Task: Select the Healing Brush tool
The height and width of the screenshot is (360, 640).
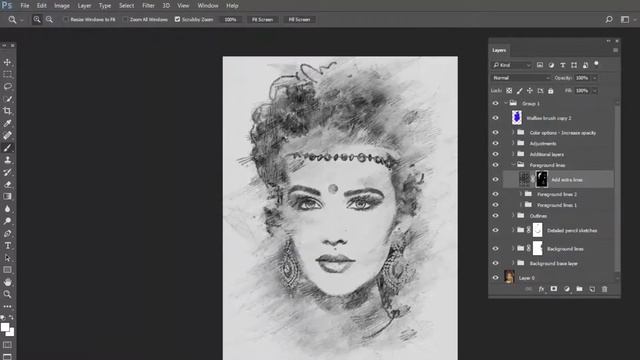Action: 7,136
